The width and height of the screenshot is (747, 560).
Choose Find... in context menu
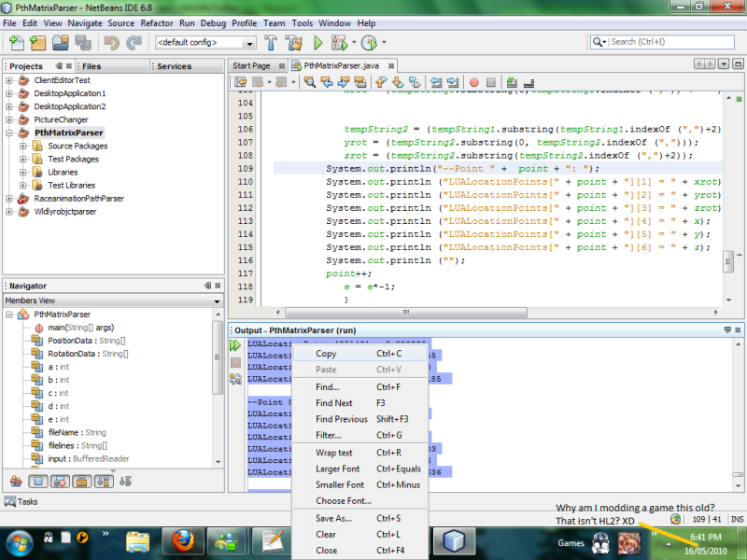[359, 387]
